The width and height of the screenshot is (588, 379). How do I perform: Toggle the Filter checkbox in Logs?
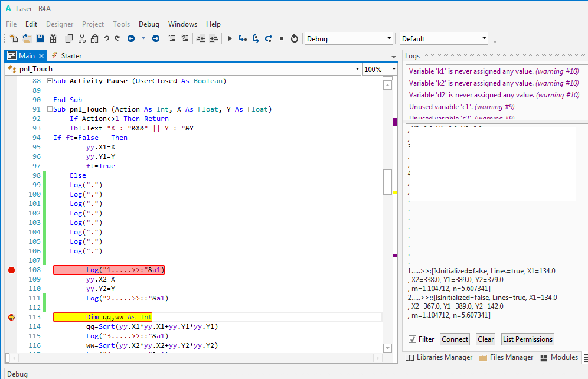pos(413,339)
